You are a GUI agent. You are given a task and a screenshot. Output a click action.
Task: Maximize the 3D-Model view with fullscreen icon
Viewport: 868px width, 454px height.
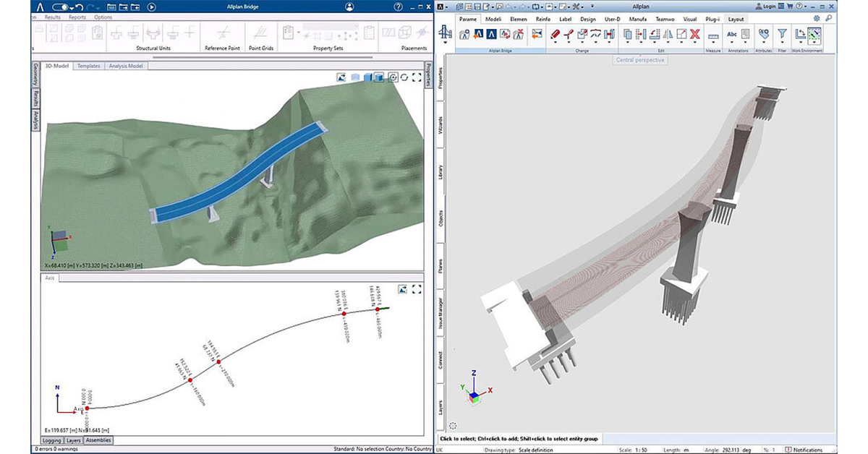[x=417, y=77]
